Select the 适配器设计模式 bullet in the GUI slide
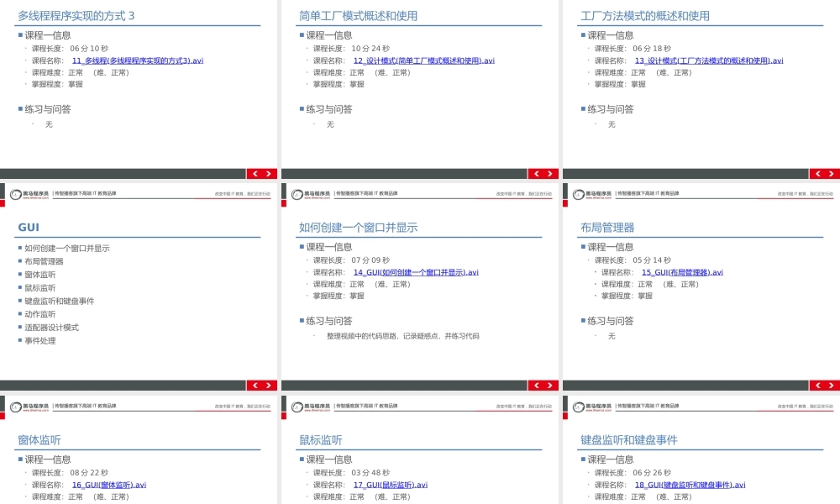Screen dimensions: 840x504 pyautogui.click(x=51, y=328)
